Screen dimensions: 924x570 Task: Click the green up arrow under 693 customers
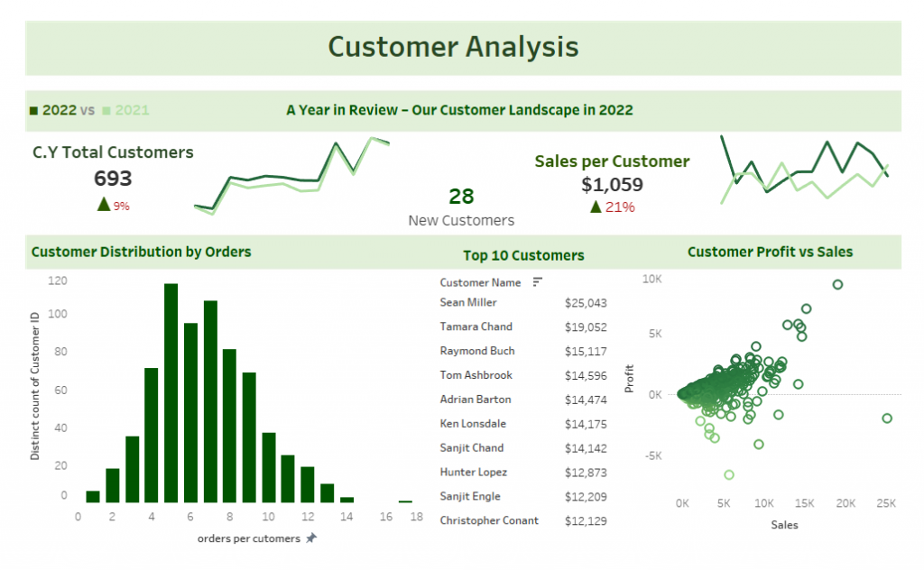pos(102,202)
